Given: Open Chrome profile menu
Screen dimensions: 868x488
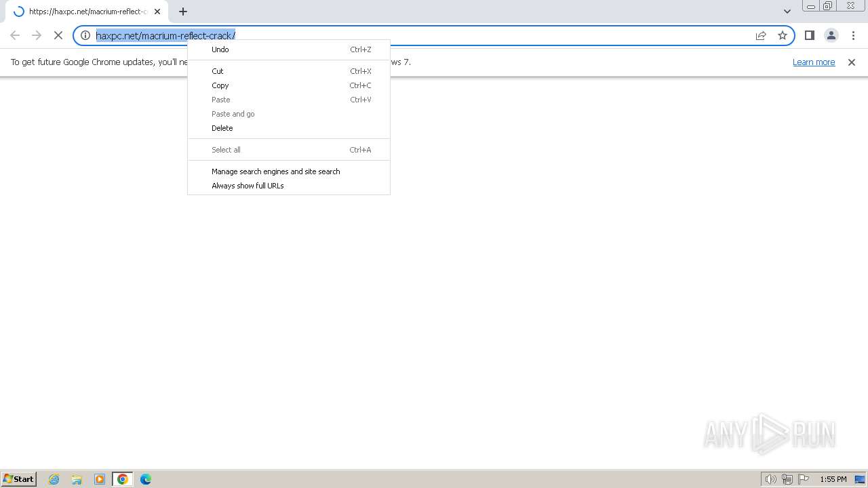Looking at the screenshot, I should (x=831, y=35).
